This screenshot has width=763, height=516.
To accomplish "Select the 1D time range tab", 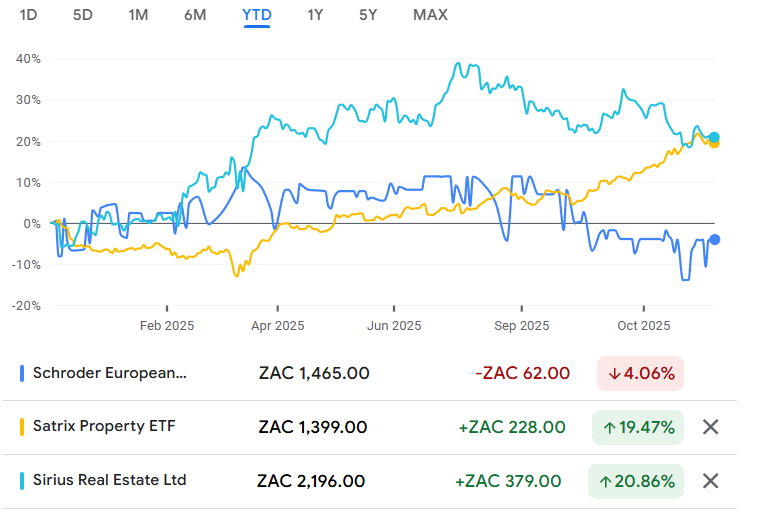I will click(x=29, y=15).
